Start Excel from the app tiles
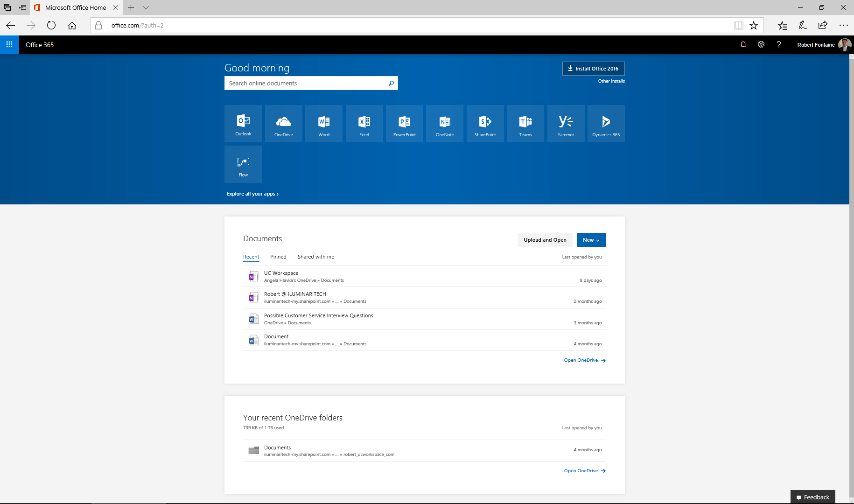854x504 pixels. point(364,124)
